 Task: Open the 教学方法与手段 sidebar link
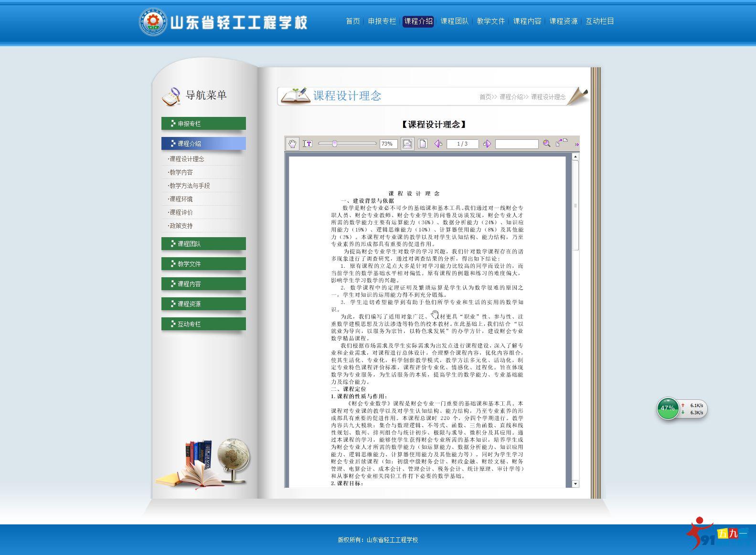point(190,186)
